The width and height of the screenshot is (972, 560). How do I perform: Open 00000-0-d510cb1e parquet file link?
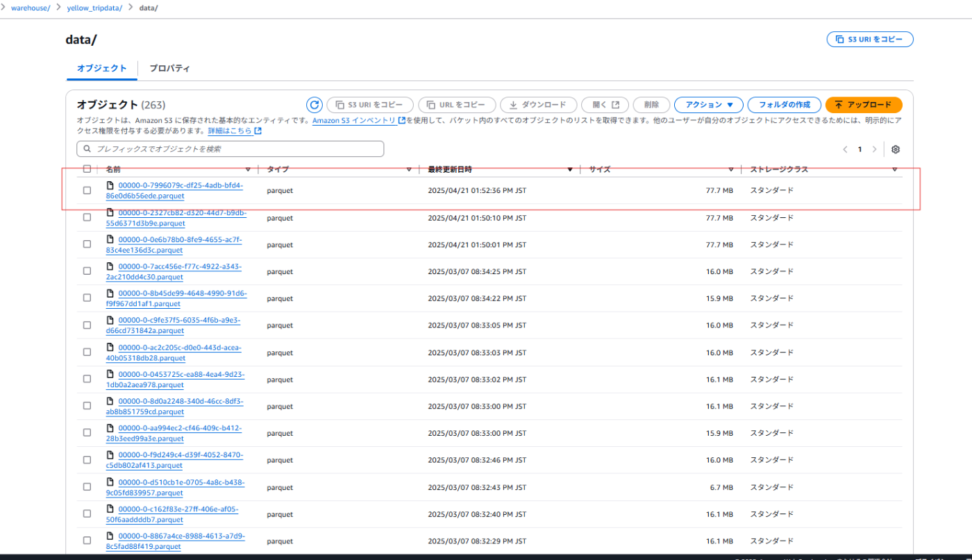[176, 487]
